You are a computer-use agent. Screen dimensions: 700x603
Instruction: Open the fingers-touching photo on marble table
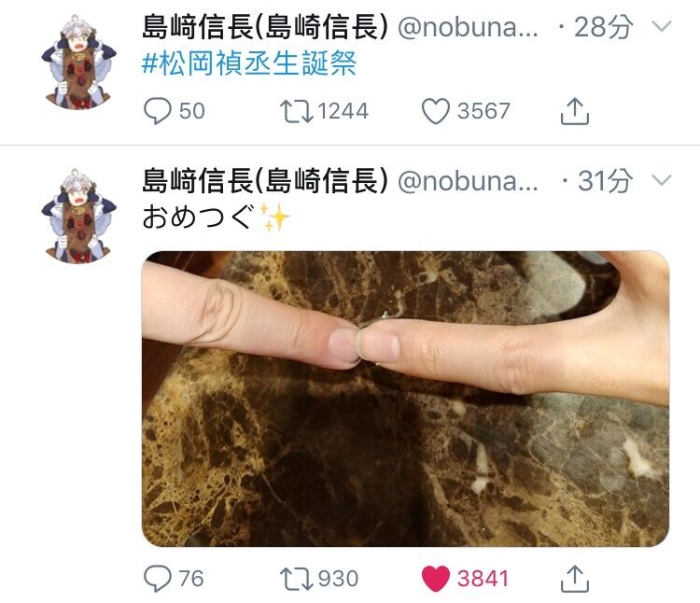[x=405, y=399]
